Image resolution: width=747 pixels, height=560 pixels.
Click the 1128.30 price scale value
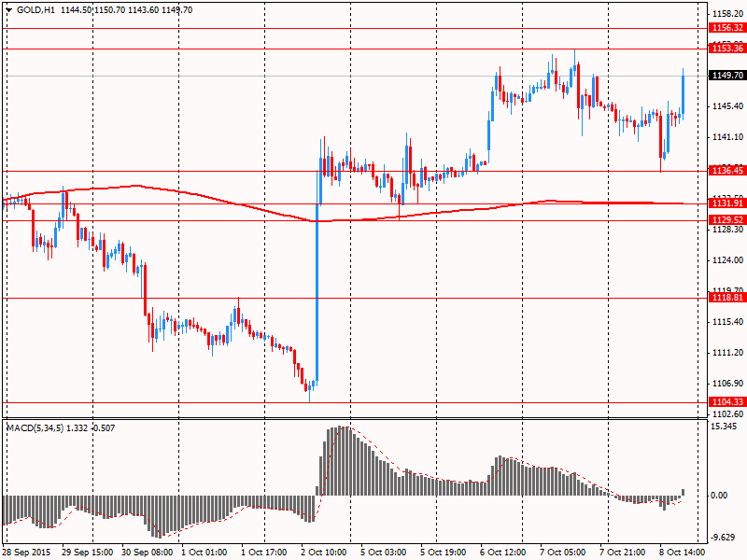click(728, 230)
